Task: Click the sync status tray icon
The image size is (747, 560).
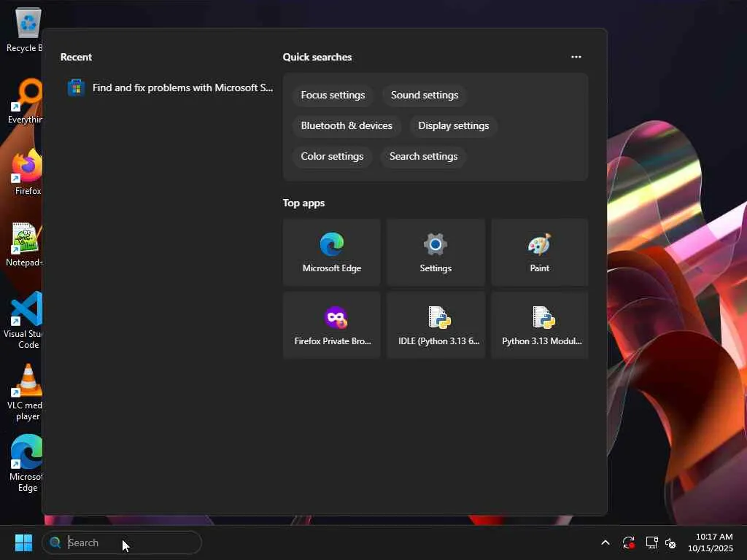Action: tap(628, 542)
